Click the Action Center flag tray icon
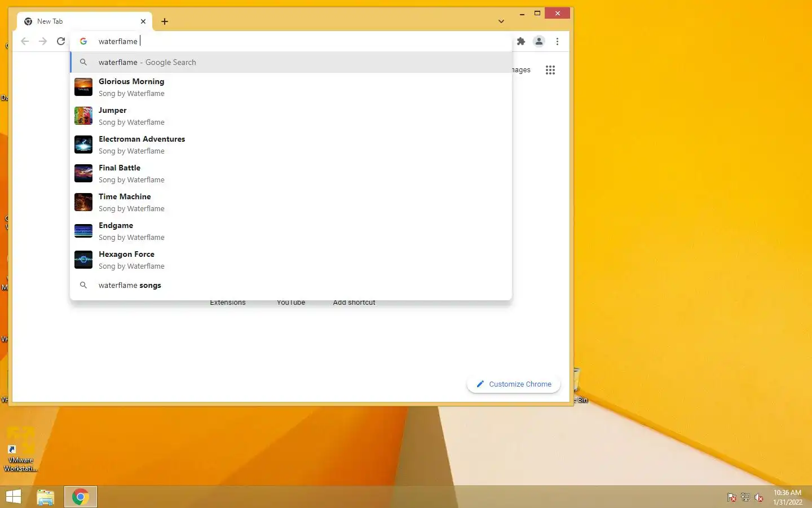Viewport: 812px width, 508px height. (731, 497)
